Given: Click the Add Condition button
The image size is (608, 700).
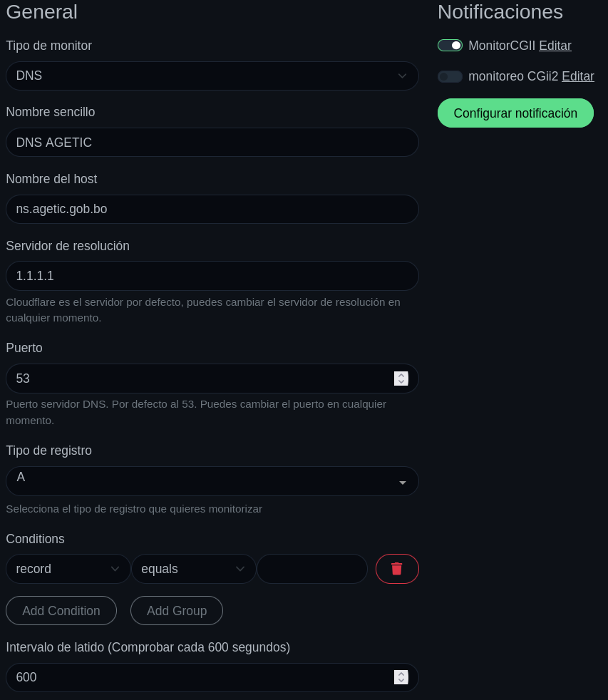Looking at the screenshot, I should click(x=61, y=611).
